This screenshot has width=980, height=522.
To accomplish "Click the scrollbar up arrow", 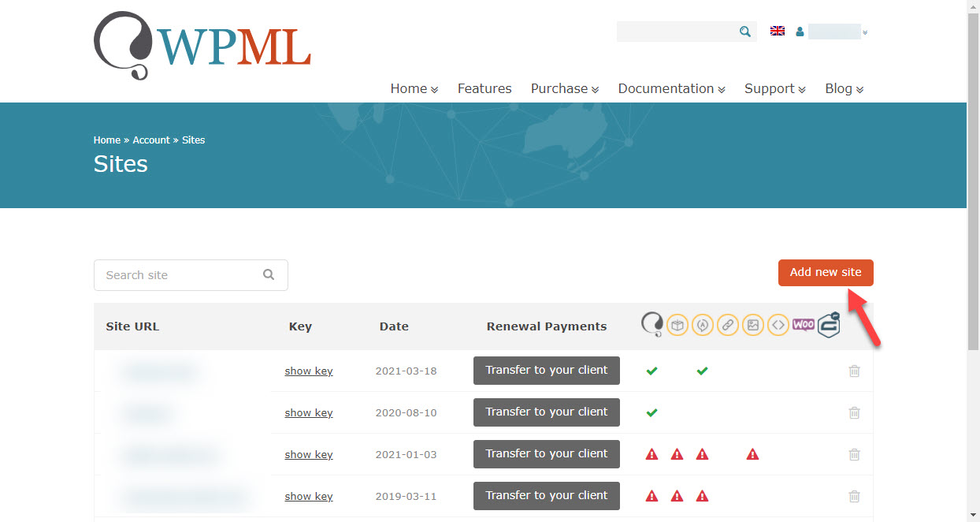I will click(974, 6).
